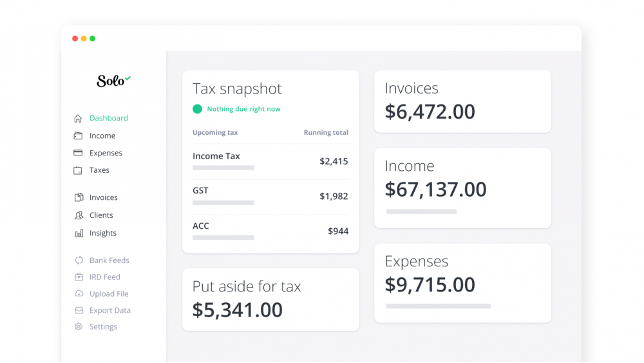The image size is (644, 363).
Task: Click the Bank Feeds sync icon
Action: (79, 260)
